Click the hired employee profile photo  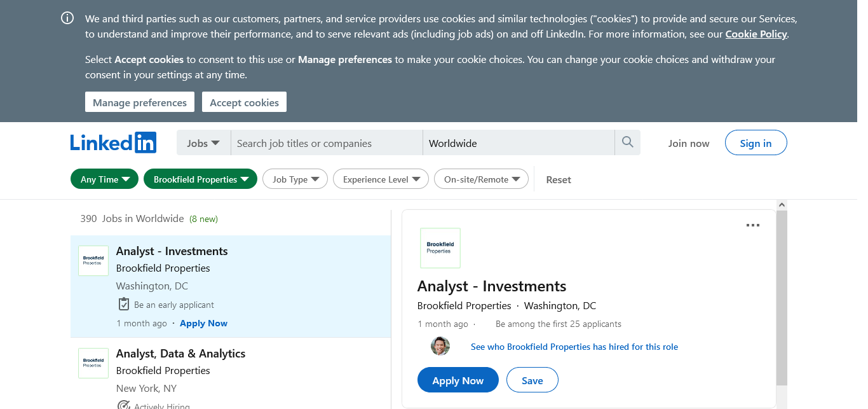point(440,346)
